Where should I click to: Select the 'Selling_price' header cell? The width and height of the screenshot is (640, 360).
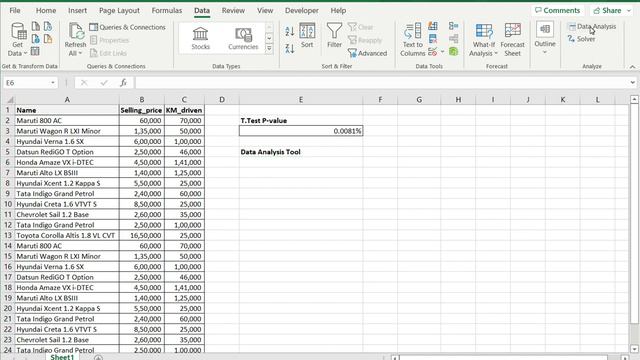point(142,110)
